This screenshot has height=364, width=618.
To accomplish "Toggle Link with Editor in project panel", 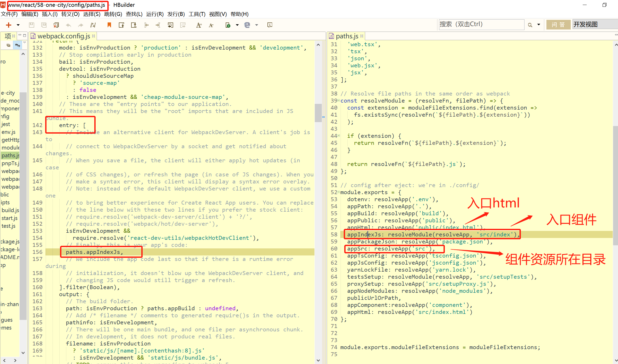I will [18, 45].
